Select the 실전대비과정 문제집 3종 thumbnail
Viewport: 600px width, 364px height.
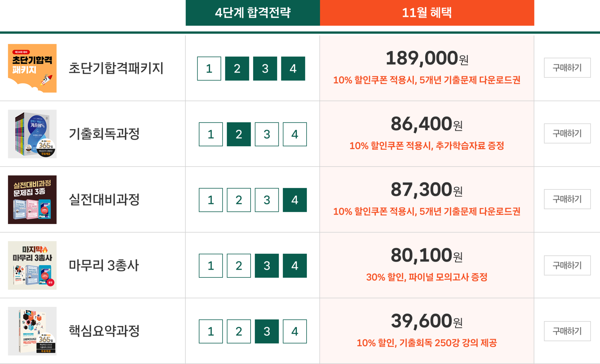[x=32, y=200]
